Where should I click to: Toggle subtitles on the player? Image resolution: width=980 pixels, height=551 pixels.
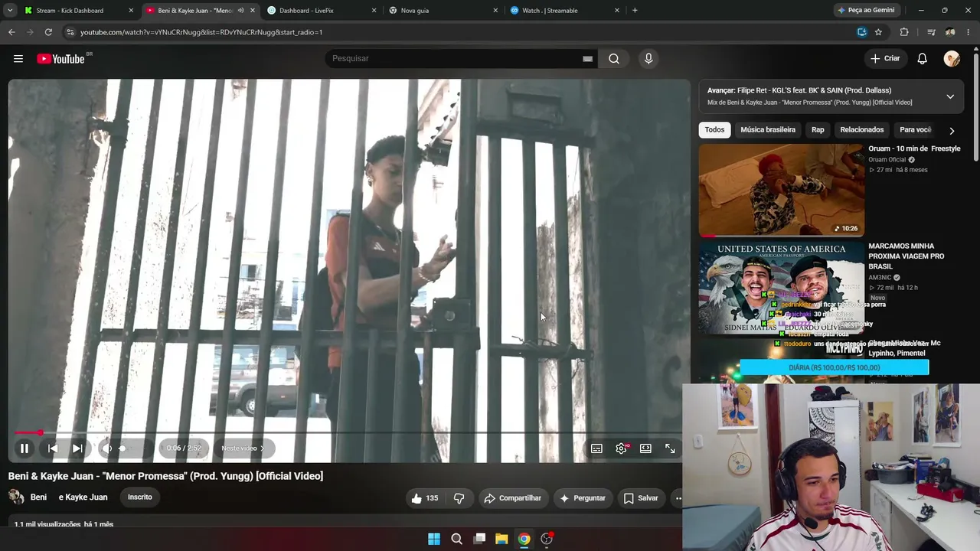596,448
